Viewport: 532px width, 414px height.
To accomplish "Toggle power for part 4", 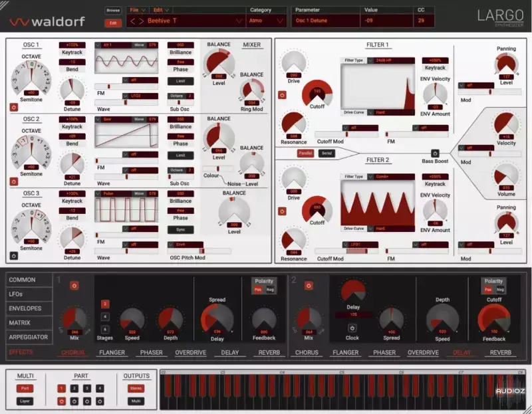I will [x=100, y=401].
